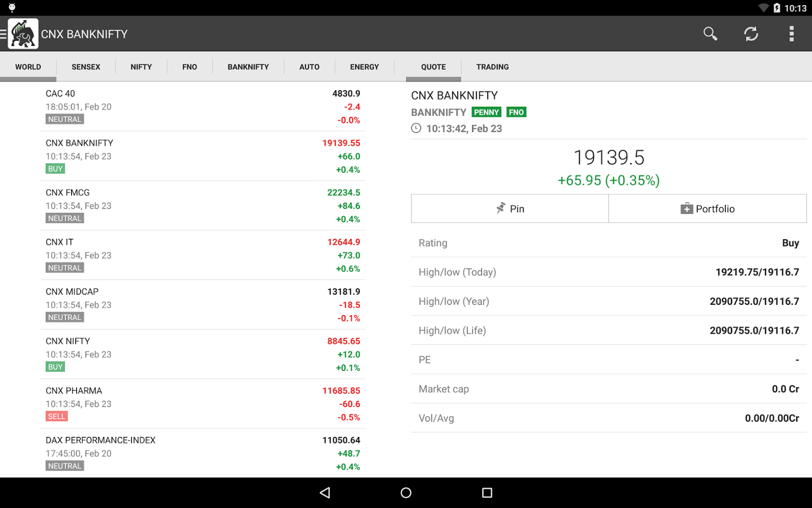The height and width of the screenshot is (508, 812).
Task: Click CNX PHARMA price 11685.85
Action: (341, 391)
